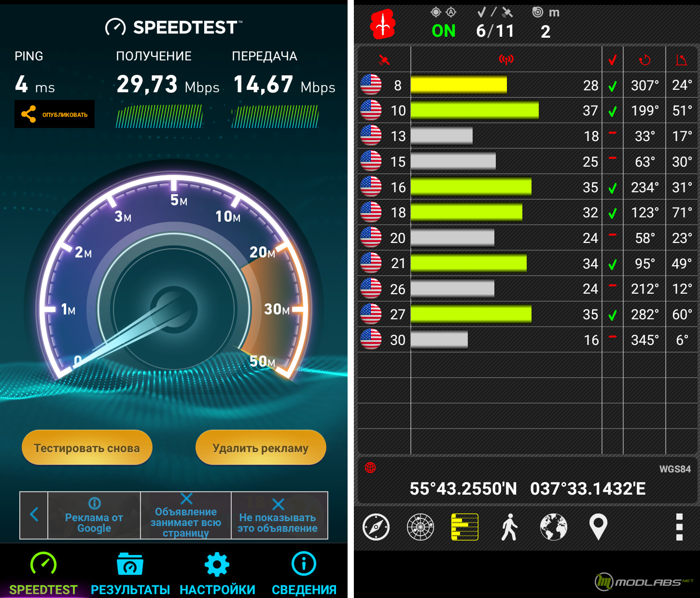Tap the elevation value 71° for satellite 18
700x598 pixels.
click(682, 213)
